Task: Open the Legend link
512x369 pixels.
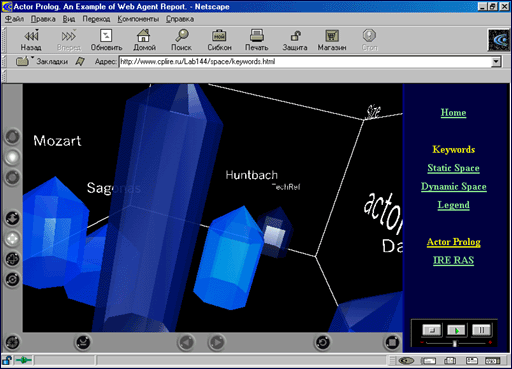Action: coord(453,205)
